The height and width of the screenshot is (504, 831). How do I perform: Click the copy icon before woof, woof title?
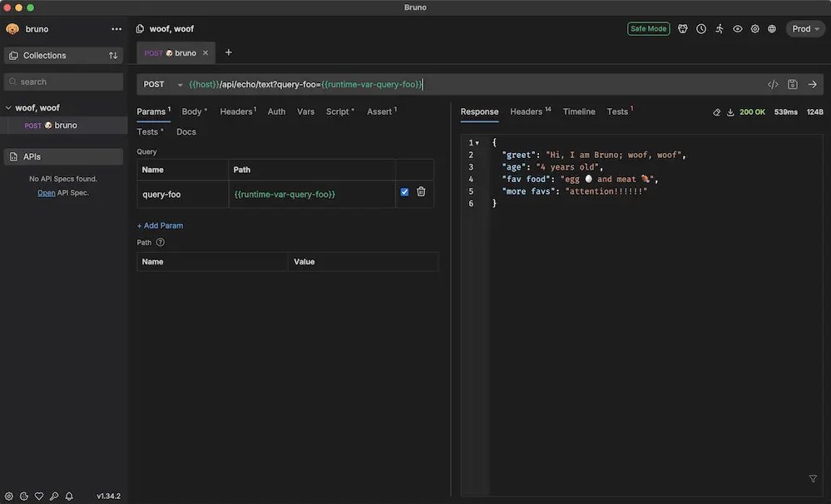coord(140,29)
